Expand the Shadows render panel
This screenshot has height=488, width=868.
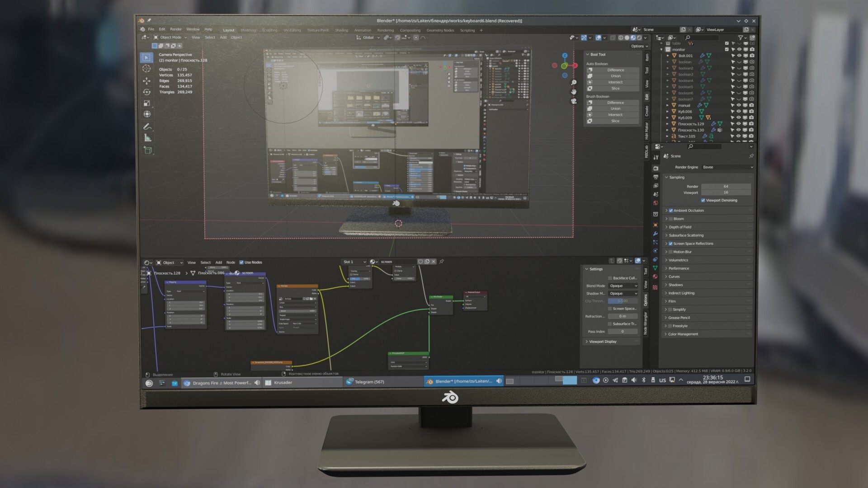pyautogui.click(x=675, y=285)
